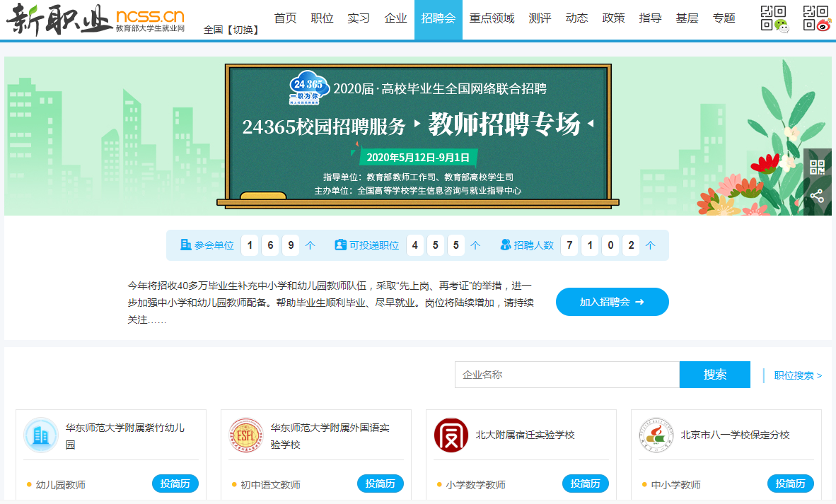Click the 教师招聘专场 banner image

pyautogui.click(x=417, y=136)
